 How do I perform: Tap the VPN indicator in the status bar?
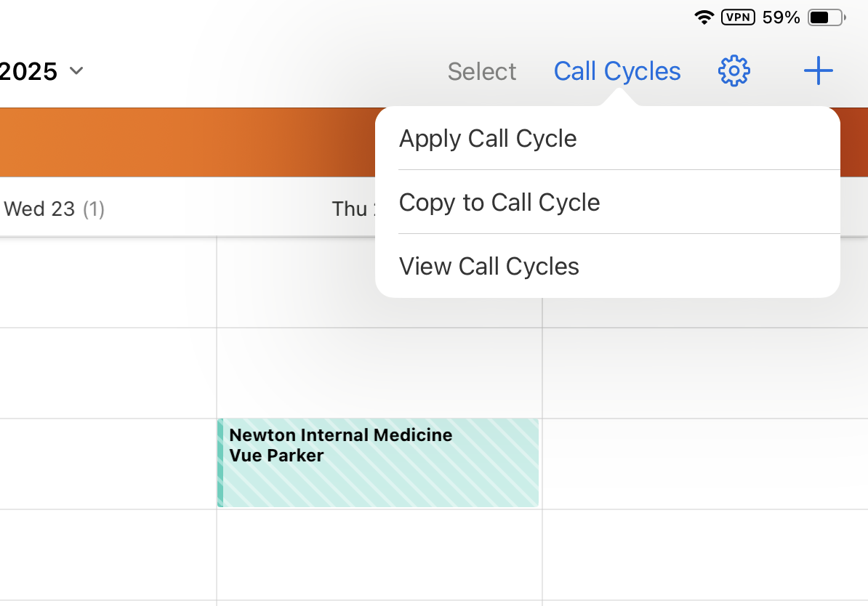click(x=738, y=17)
